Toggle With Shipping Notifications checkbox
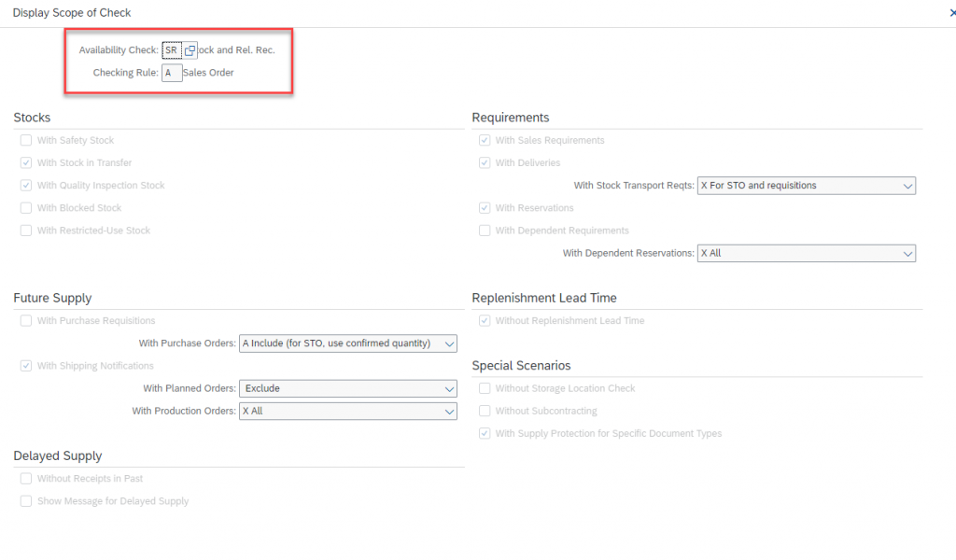 coord(25,366)
